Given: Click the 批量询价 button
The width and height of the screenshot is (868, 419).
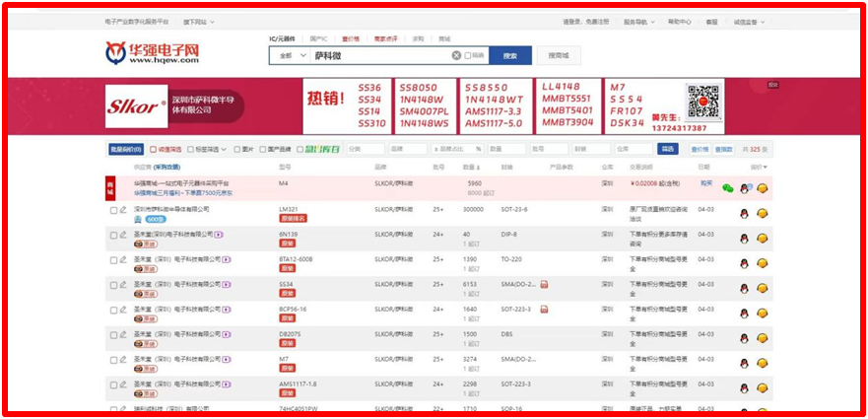Looking at the screenshot, I should click(x=125, y=150).
